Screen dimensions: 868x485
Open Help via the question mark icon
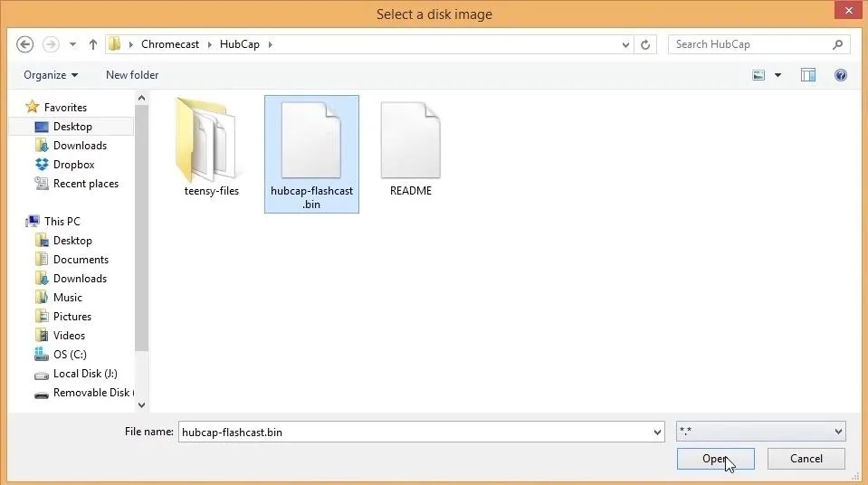[840, 75]
